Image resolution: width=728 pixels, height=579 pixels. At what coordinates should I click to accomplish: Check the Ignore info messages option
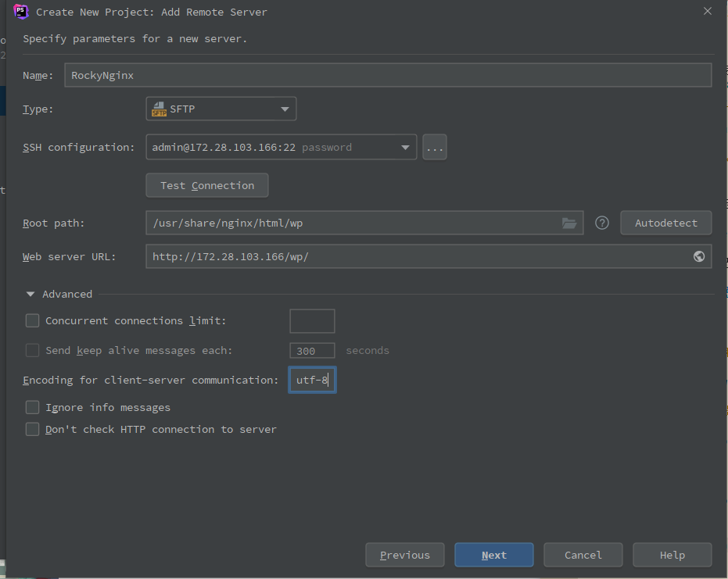click(x=33, y=407)
